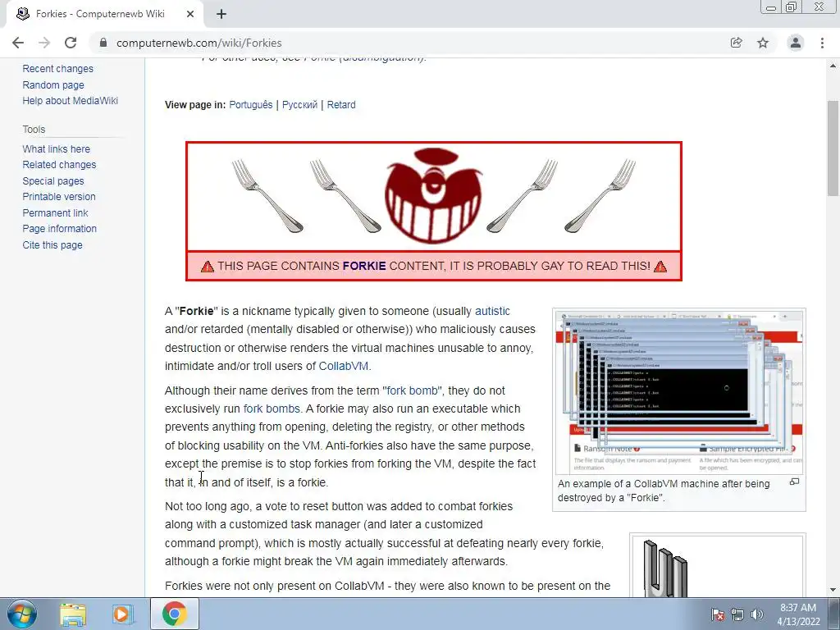This screenshot has height=630, width=840.
Task: Go back using the browser back arrow
Action: click(18, 43)
